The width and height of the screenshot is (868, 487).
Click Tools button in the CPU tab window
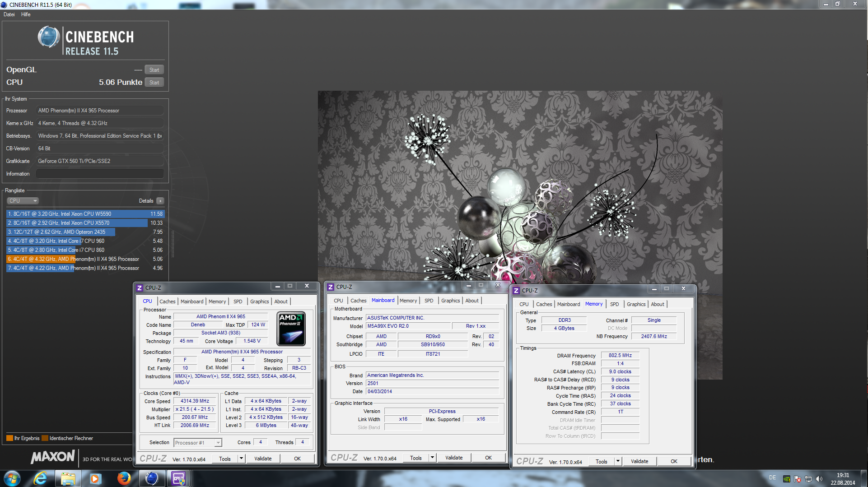click(x=225, y=459)
